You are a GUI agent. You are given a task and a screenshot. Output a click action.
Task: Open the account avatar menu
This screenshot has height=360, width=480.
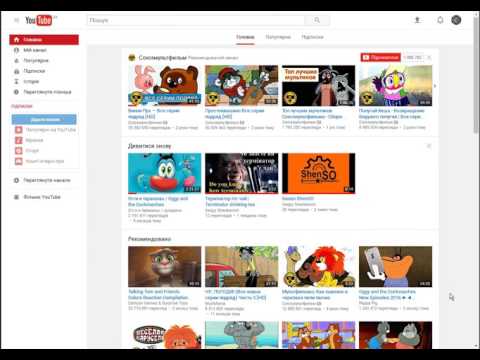click(x=456, y=20)
